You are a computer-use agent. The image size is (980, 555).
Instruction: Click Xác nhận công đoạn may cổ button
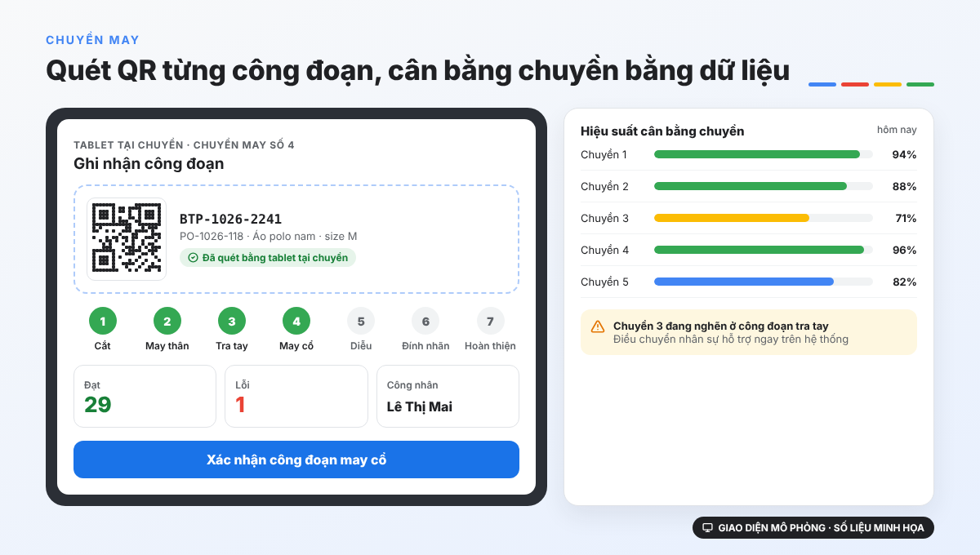coord(296,460)
